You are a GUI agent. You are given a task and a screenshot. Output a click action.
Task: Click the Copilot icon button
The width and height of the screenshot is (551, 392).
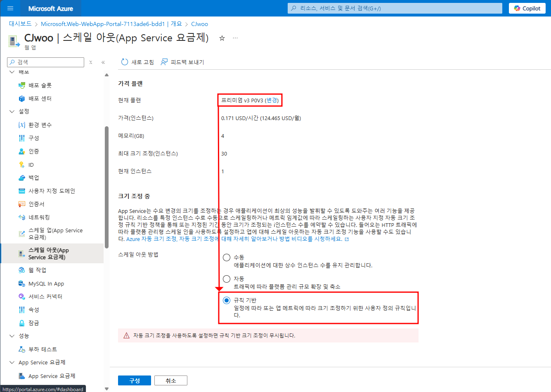tap(527, 8)
